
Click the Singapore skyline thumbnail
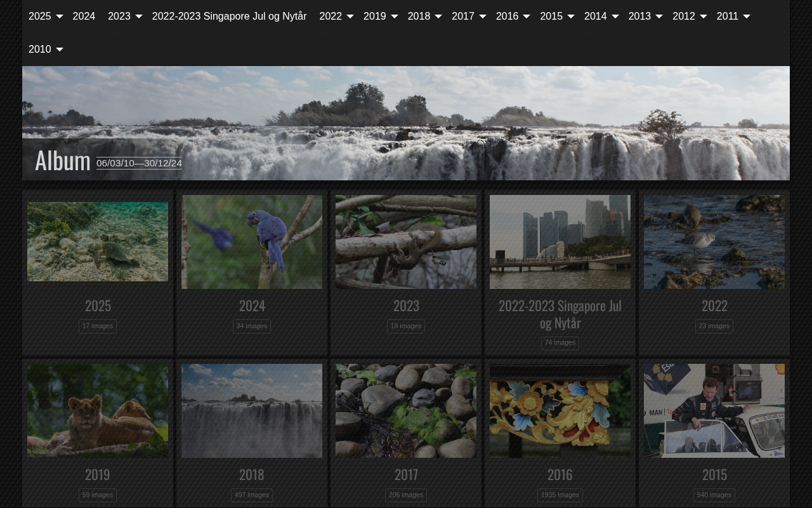(560, 241)
